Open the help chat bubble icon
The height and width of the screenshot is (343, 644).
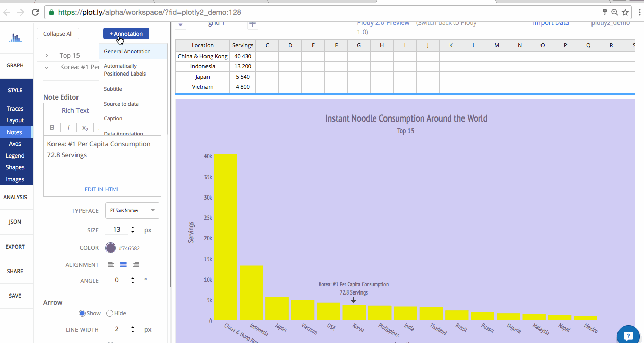click(x=628, y=335)
